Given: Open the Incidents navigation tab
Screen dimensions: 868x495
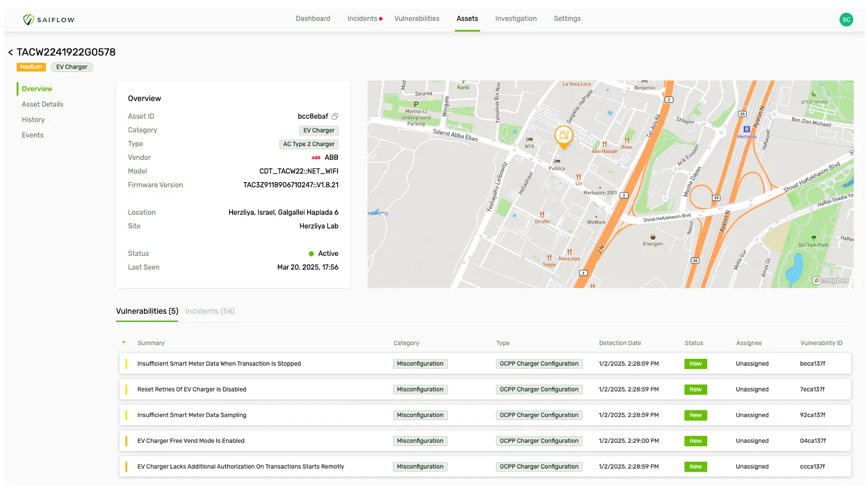Looking at the screenshot, I should point(362,18).
